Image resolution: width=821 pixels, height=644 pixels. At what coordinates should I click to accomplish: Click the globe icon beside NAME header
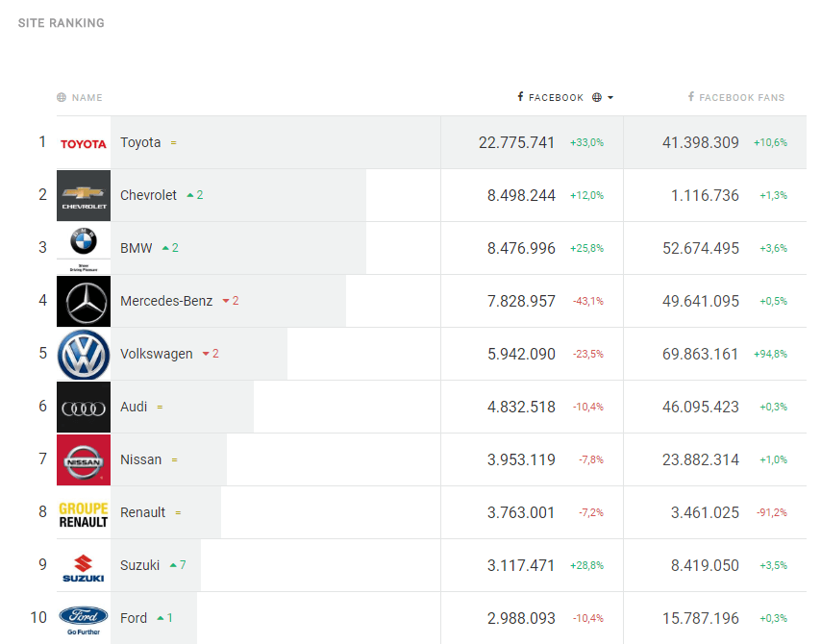coord(62,97)
